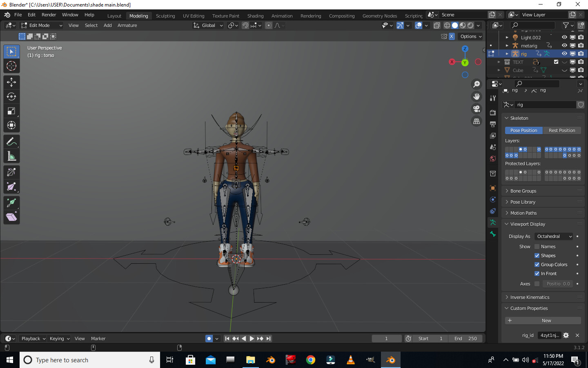The image size is (588, 368).
Task: Open the Render properties tab
Action: coord(492,112)
